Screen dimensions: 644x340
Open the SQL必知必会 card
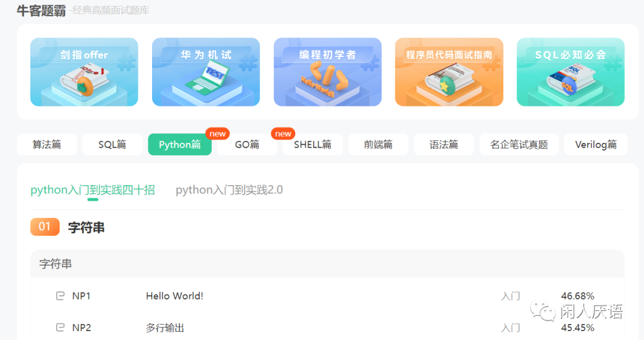571,72
